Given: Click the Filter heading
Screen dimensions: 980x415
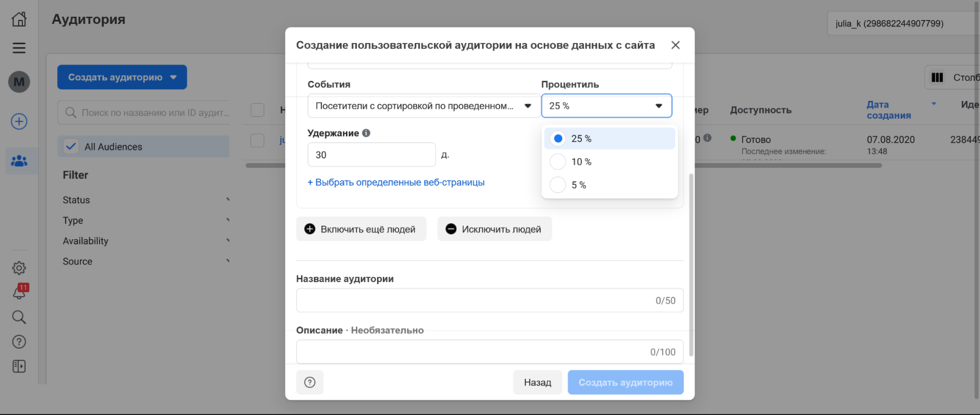Looking at the screenshot, I should (x=75, y=175).
